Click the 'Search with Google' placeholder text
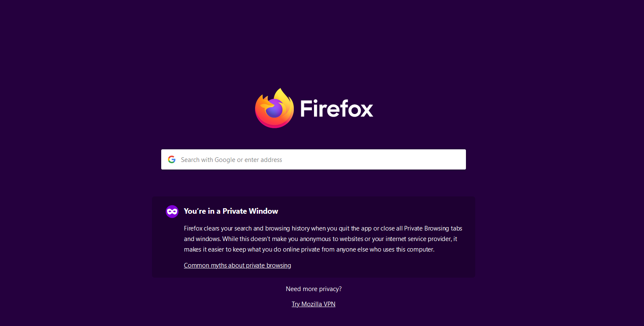 click(x=208, y=160)
